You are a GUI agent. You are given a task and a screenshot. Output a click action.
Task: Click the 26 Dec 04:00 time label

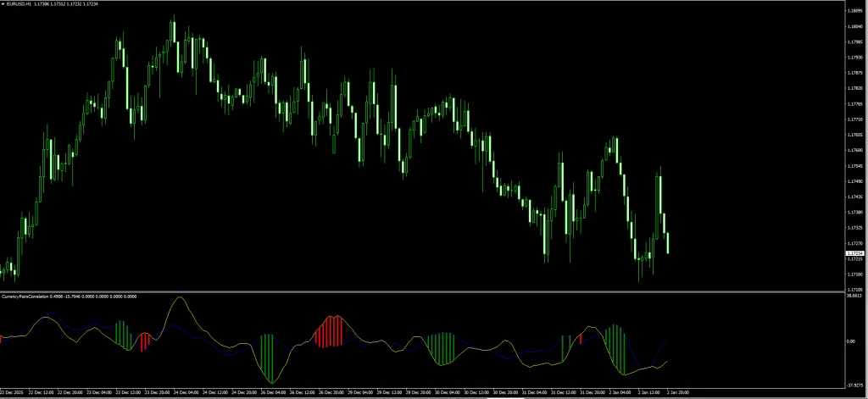[x=274, y=392]
